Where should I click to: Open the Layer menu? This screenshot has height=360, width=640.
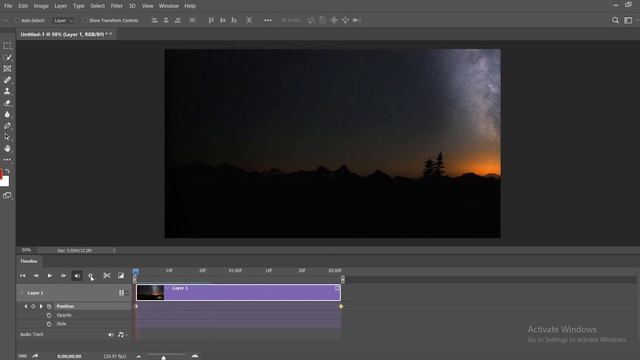click(60, 6)
